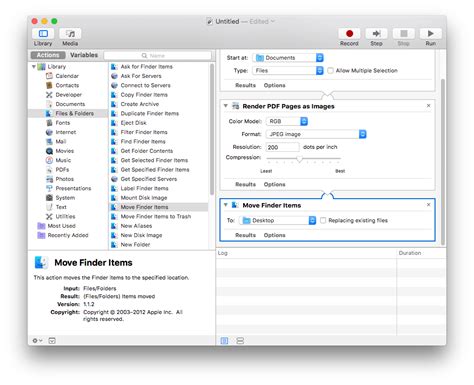Open the Type Files dropdown

pos(288,70)
